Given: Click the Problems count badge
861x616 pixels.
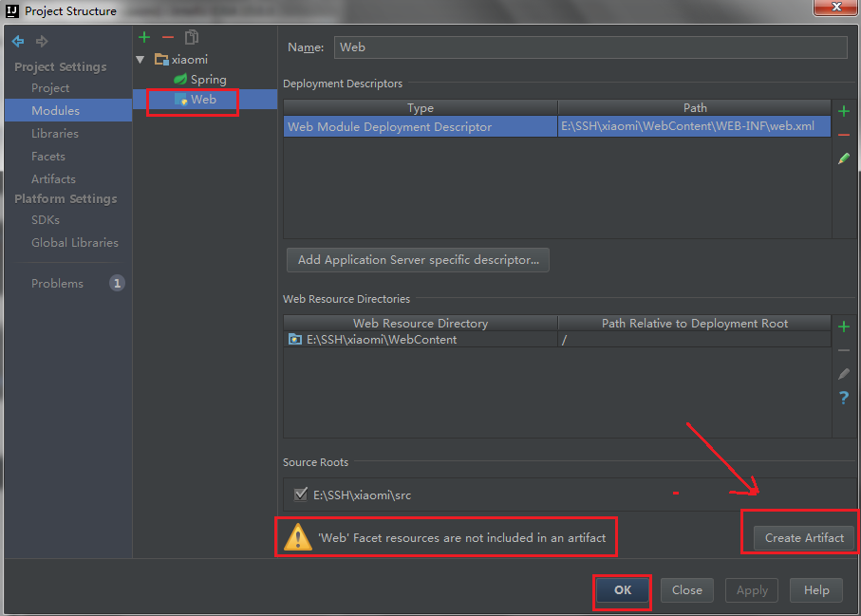Looking at the screenshot, I should pos(117,283).
